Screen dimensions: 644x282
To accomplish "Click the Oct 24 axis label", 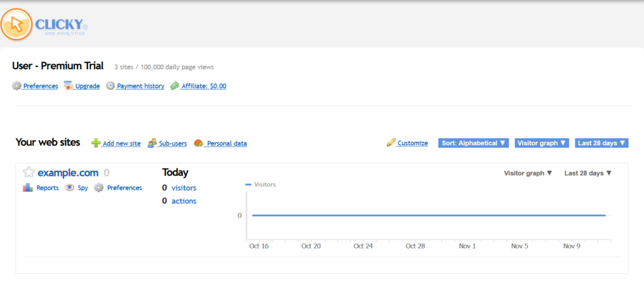I will (x=363, y=246).
